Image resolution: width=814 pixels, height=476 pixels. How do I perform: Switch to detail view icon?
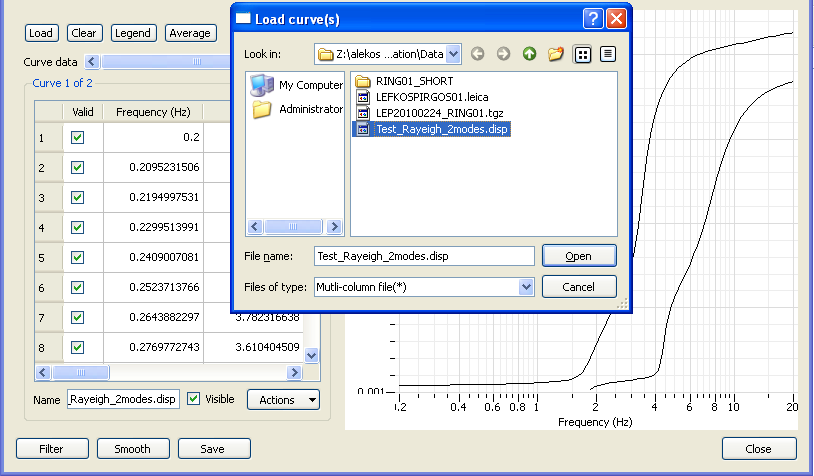pos(607,54)
